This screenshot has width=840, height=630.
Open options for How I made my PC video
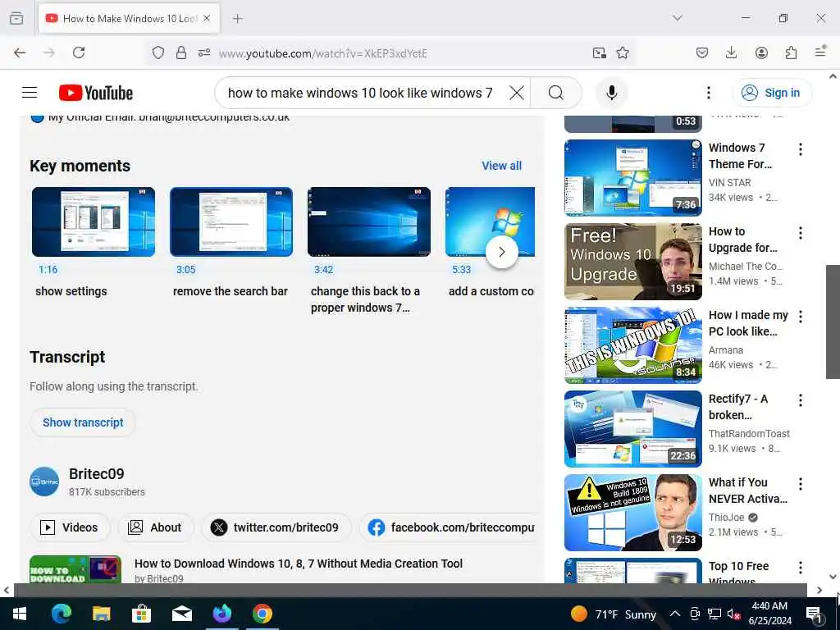point(801,317)
